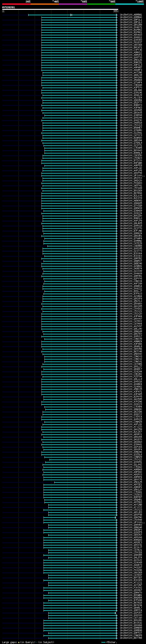
Task: Select the label UniRef100_B6CAT1
Action: click(131, 48)
